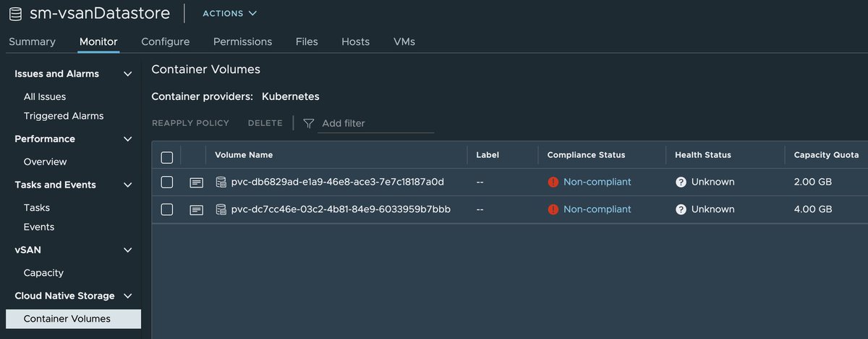This screenshot has width=868, height=339.
Task: Select the Monitor tab
Action: 98,41
